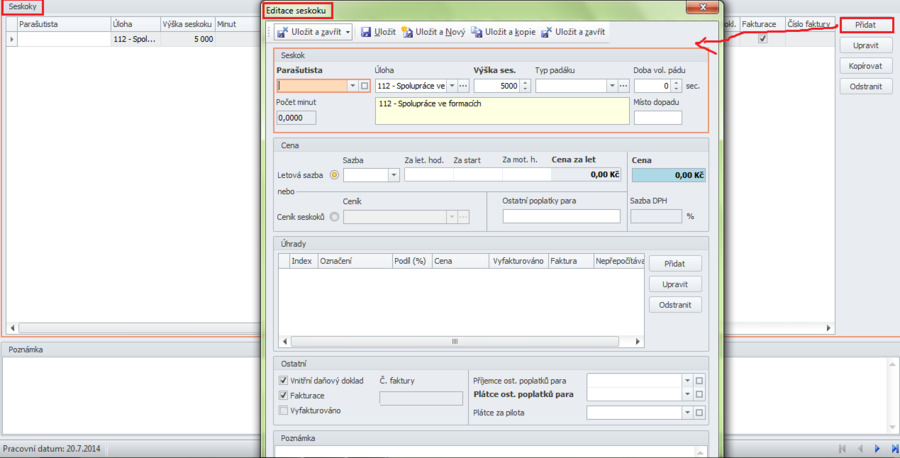The height and width of the screenshot is (458, 900).
Task: Open the first Uložit a zavřít split arrow
Action: (x=348, y=32)
